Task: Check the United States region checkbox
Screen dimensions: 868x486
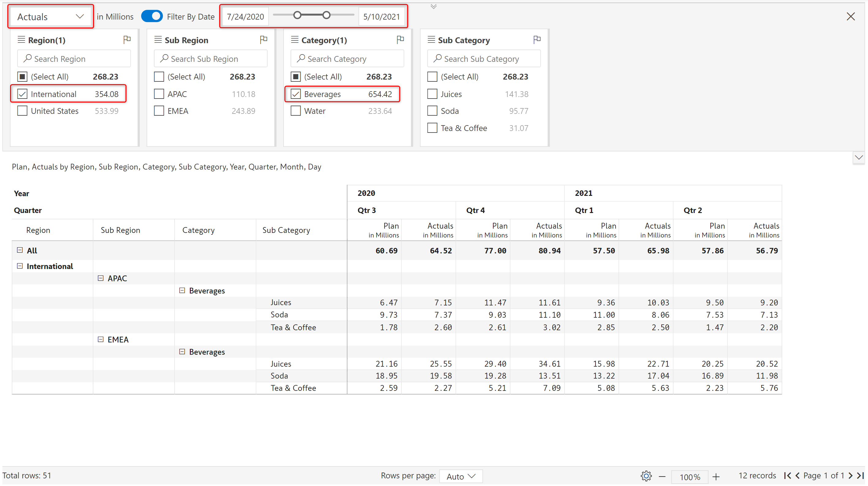Action: tap(22, 111)
